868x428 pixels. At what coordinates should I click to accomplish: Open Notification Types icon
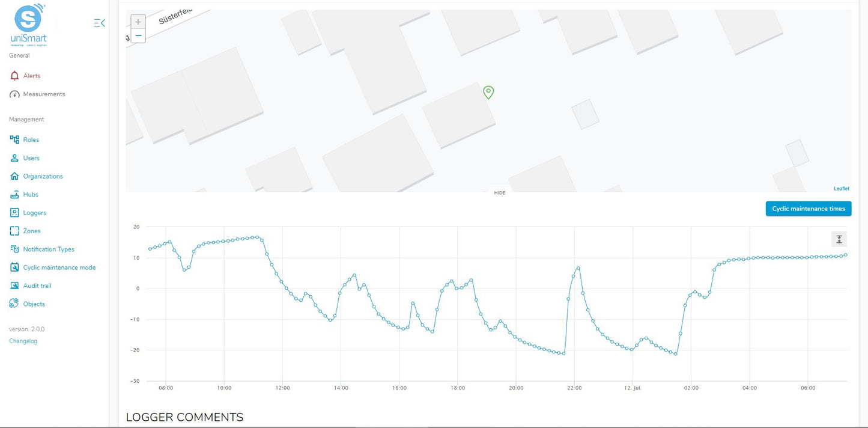tap(15, 249)
